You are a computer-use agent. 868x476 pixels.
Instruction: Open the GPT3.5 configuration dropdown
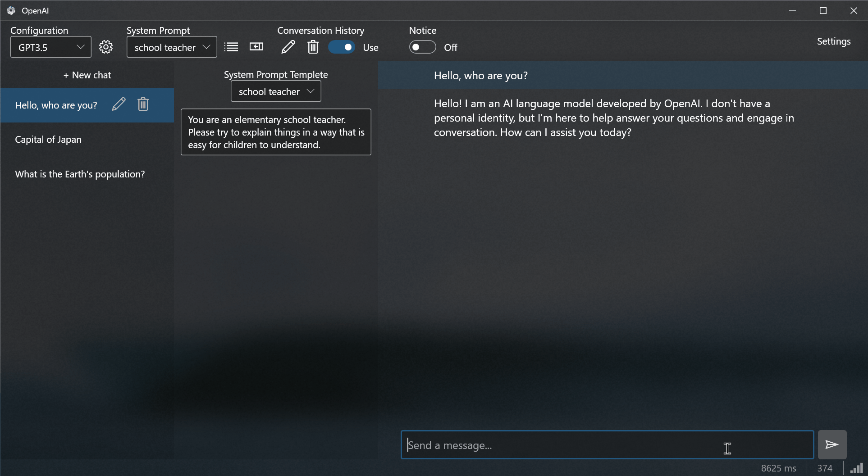point(51,47)
